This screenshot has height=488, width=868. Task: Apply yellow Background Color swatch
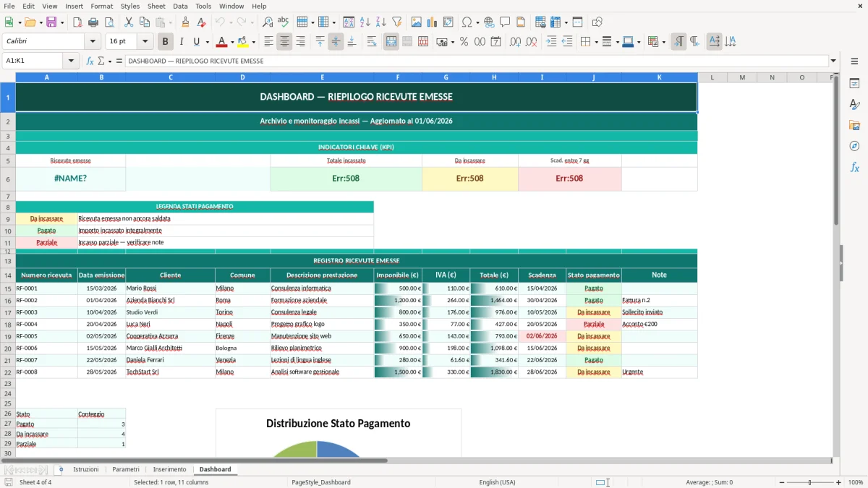[x=242, y=42]
